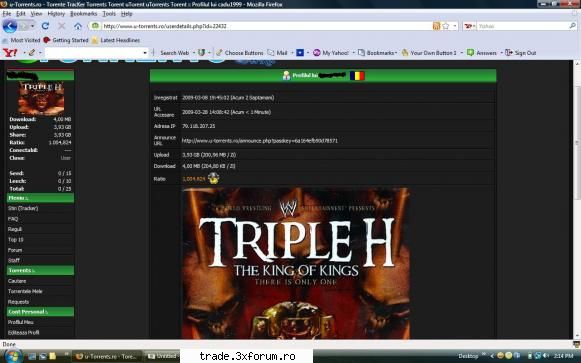Click the pencil icon on Yahoo toolbar
This screenshot has height=363, width=581.
tap(32, 53)
